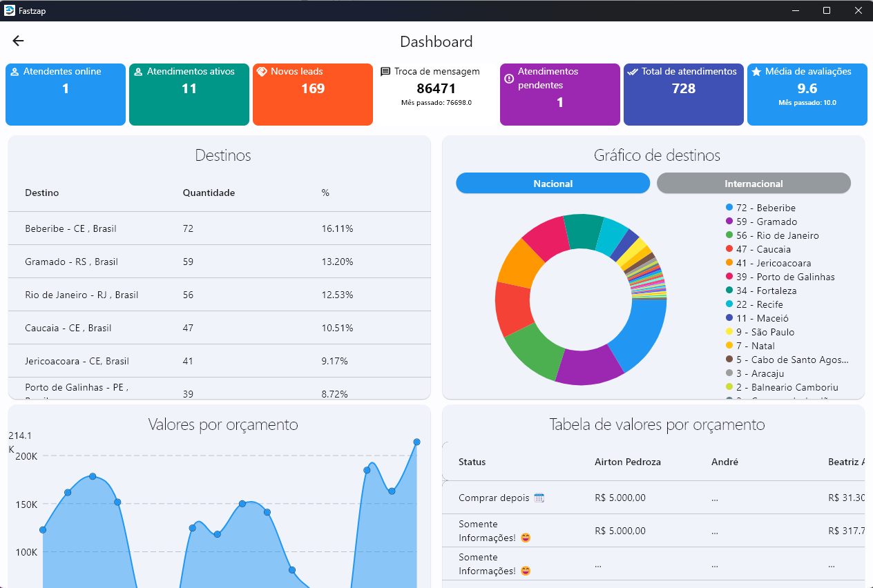Screen dimensions: 873x588
Task: Select row Rio de Janeiro - RJ , Brasil
Action: pyautogui.click(x=220, y=295)
